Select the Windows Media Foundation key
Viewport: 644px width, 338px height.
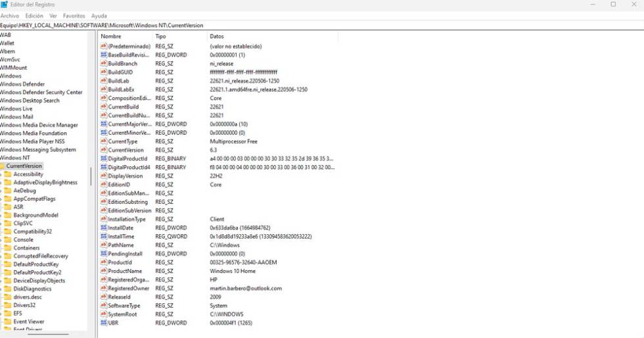click(34, 133)
